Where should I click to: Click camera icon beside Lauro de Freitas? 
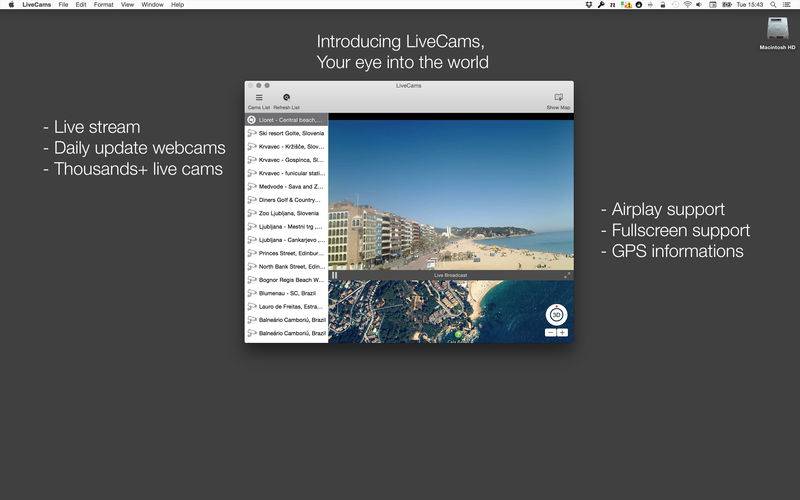[252, 306]
